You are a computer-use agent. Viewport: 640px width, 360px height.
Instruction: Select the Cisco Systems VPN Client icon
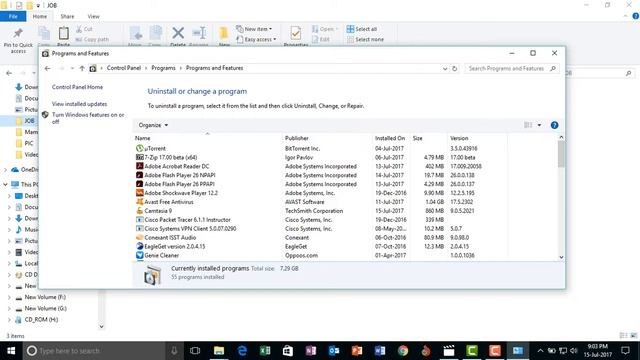click(x=140, y=229)
